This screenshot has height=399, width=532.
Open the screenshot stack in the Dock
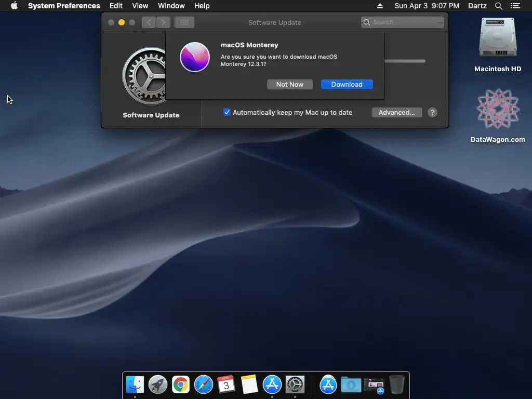374,386
